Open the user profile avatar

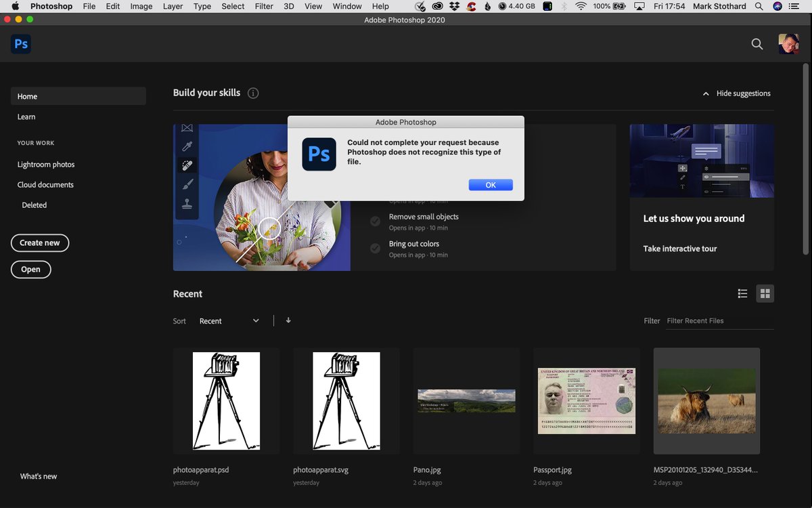(x=788, y=44)
